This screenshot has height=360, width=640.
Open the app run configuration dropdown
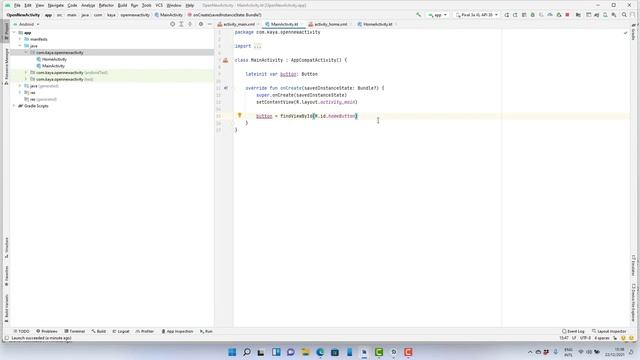point(437,15)
